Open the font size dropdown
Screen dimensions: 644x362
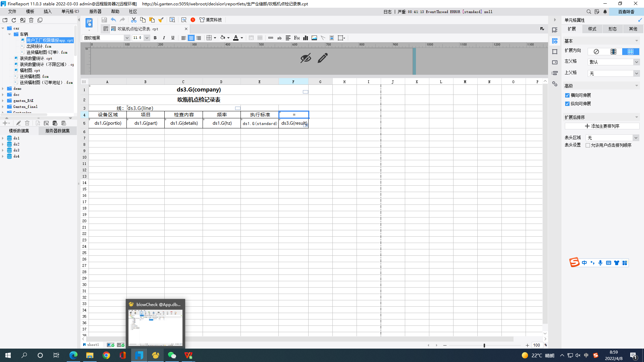[x=147, y=38]
